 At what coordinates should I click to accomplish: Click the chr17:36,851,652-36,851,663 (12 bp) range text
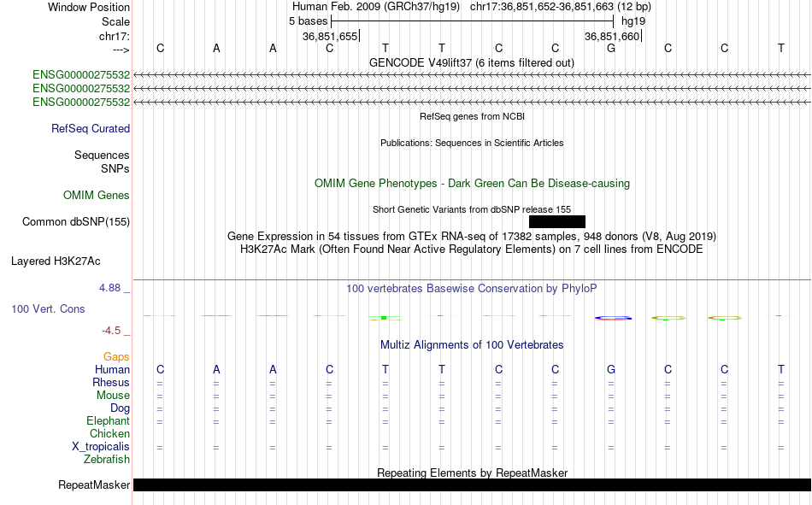point(561,7)
